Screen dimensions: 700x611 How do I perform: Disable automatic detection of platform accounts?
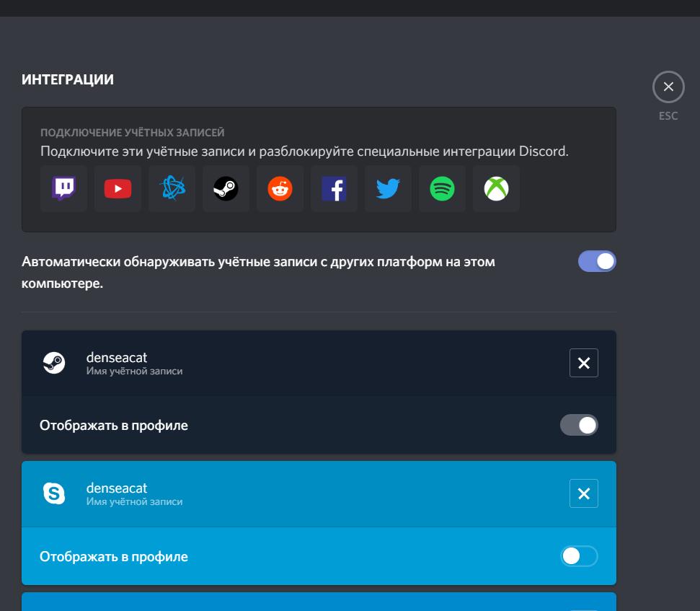[597, 261]
